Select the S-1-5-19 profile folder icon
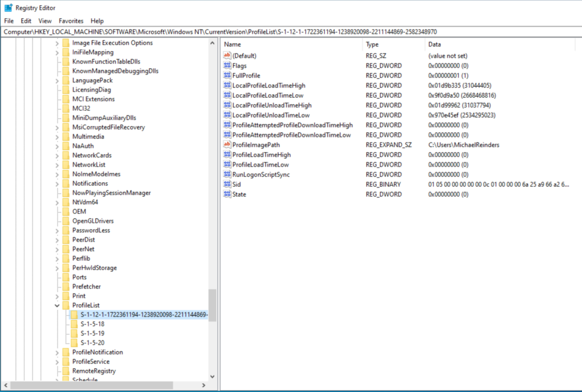The image size is (582, 392). point(74,333)
